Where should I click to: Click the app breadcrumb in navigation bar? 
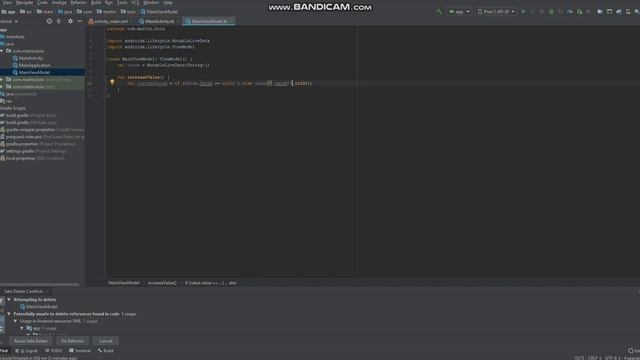coord(8,12)
